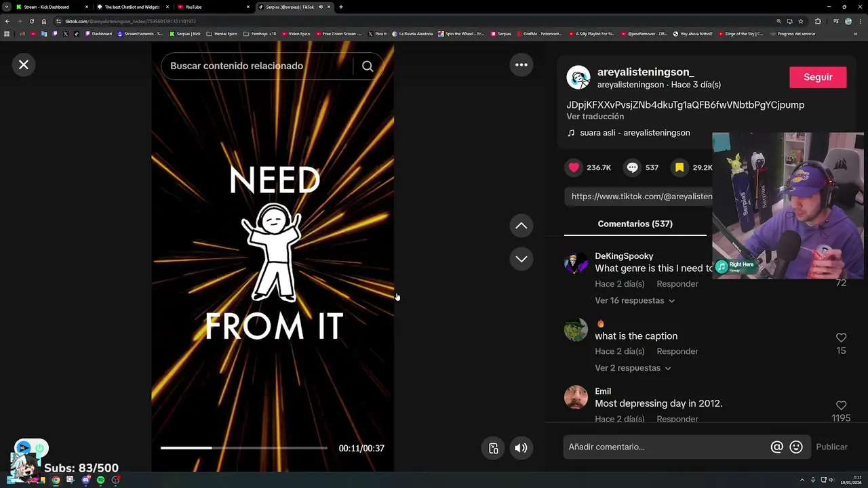Reload the page

pyautogui.click(x=31, y=21)
